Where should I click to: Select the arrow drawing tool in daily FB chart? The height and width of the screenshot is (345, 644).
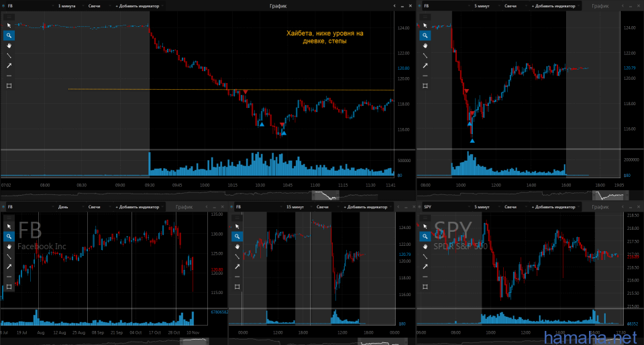tap(9, 267)
